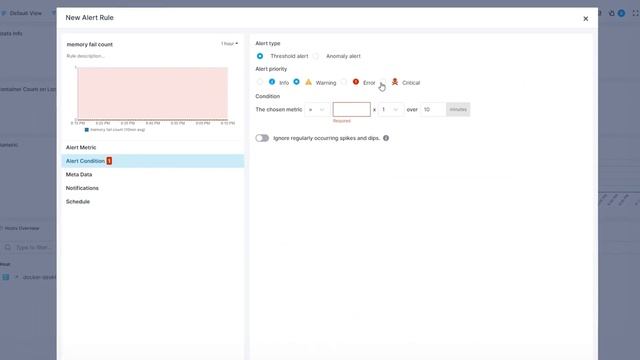Click the memory fail count rule title
Screen dimensions: 640x360
pyautogui.click(x=90, y=44)
